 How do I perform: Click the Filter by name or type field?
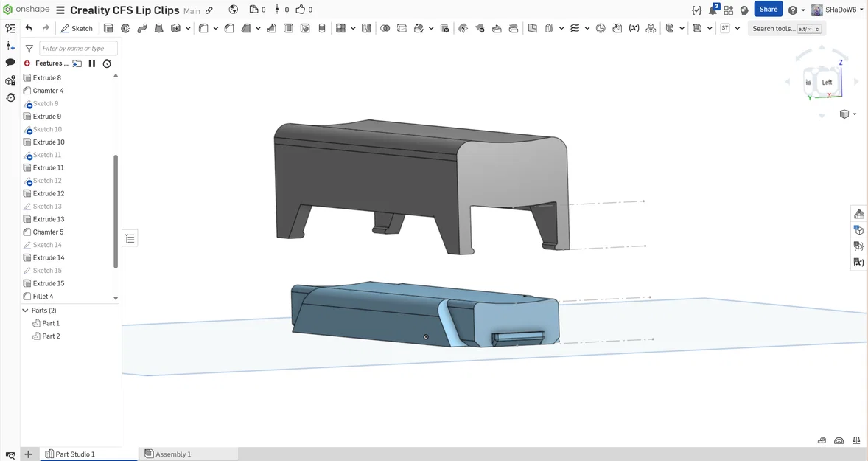point(78,48)
